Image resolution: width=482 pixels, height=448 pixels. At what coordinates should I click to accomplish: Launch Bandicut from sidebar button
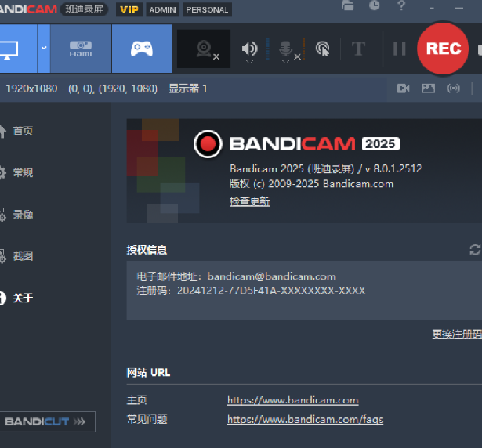(47, 421)
